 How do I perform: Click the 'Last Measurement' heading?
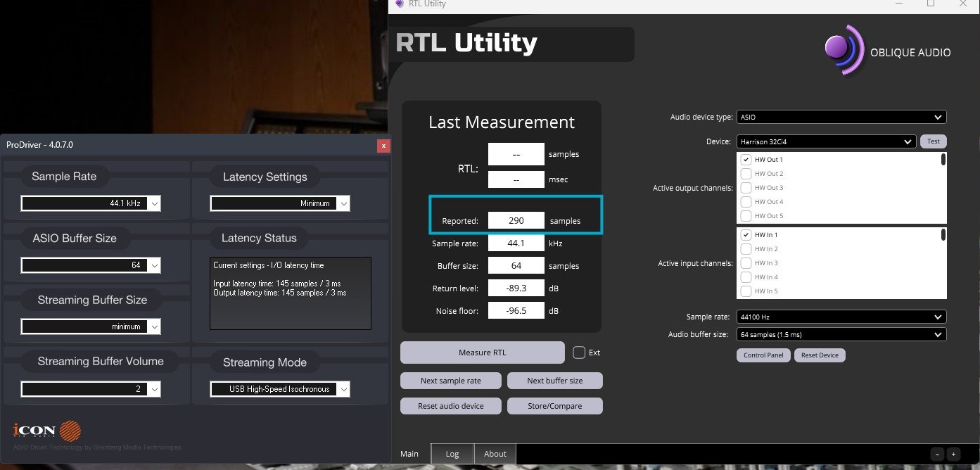pos(502,122)
